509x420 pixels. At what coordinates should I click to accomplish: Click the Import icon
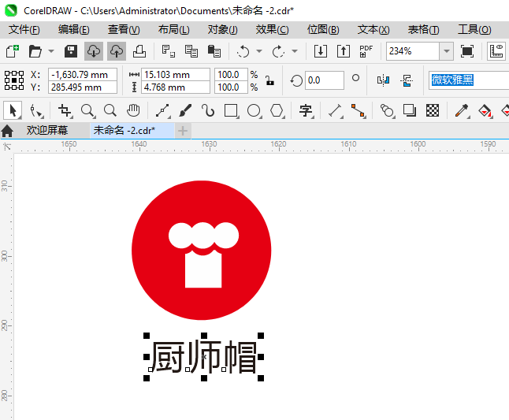321,51
